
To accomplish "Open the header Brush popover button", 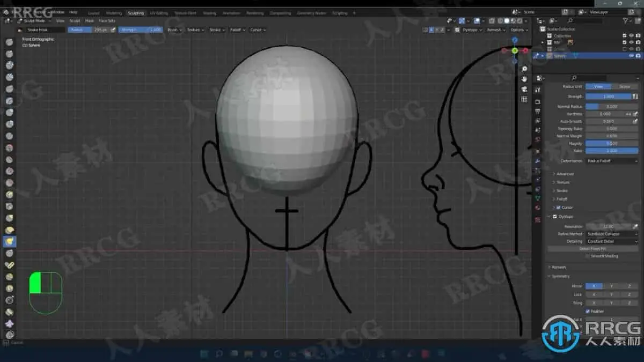I will point(174,30).
